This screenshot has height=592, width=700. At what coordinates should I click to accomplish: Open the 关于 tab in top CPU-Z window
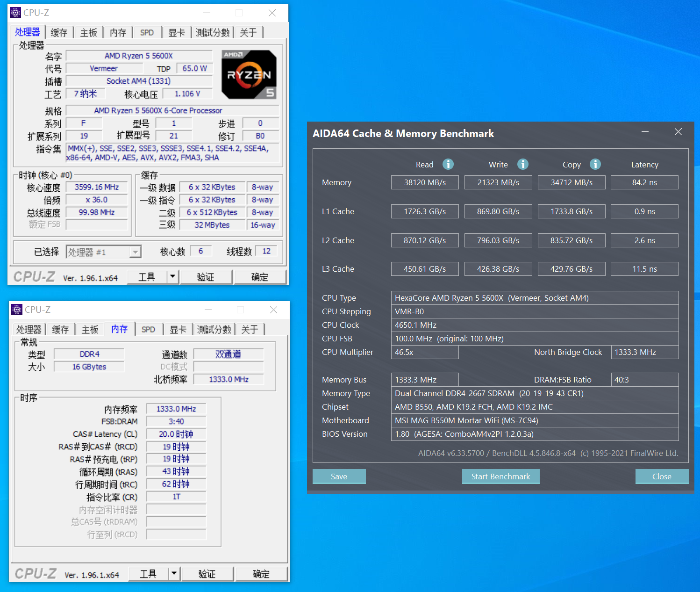coord(248,32)
